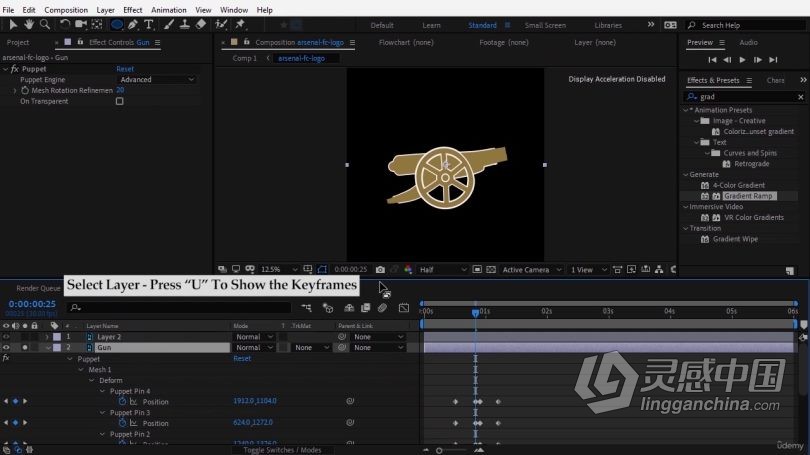Open the Active Camera dropdown
The image size is (810, 455).
pyautogui.click(x=532, y=270)
